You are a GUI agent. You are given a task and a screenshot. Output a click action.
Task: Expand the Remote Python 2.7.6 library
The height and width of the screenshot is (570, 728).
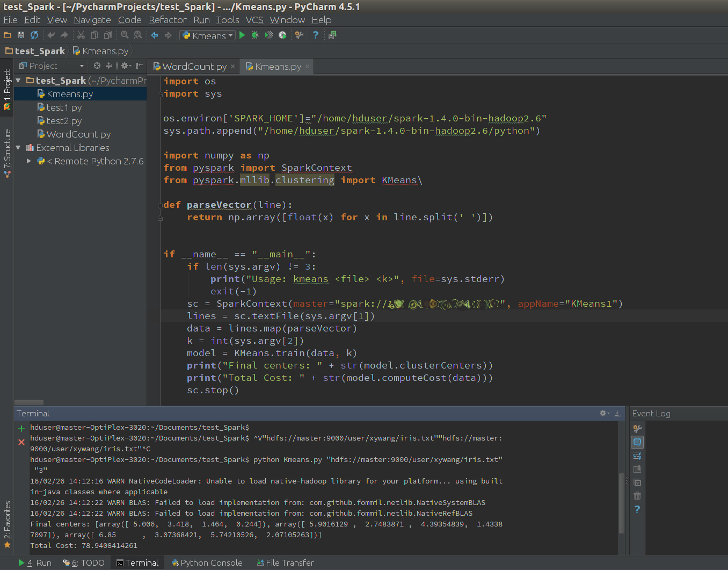coord(28,161)
